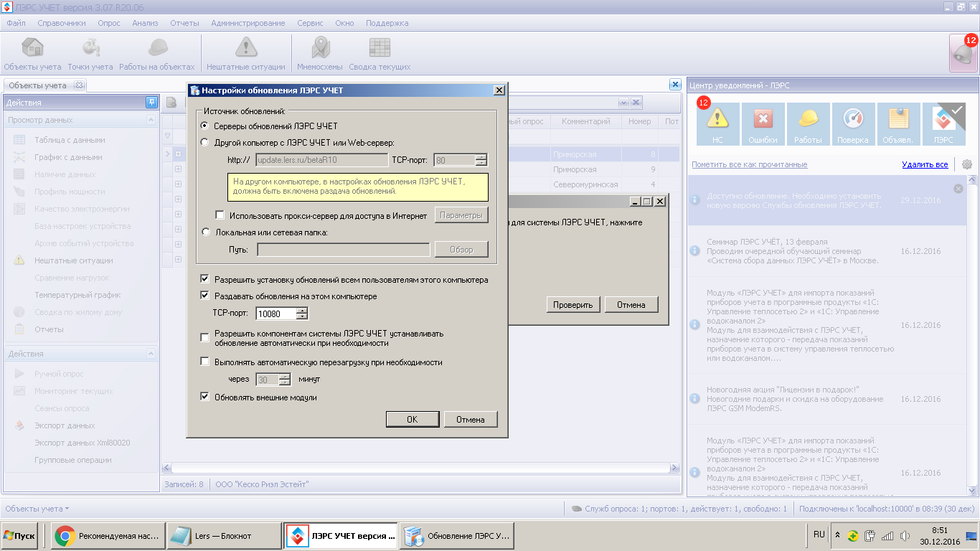Switch to Обновление ЛЭРС taskbar button

coord(456,536)
